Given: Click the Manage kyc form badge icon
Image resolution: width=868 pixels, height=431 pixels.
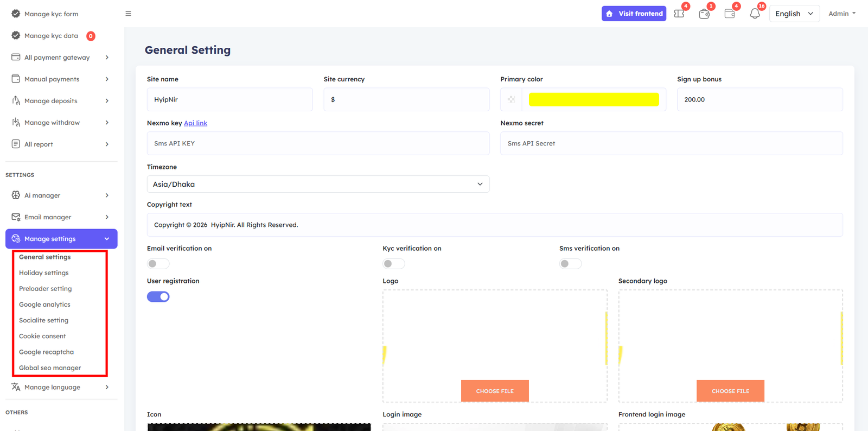Looking at the screenshot, I should pyautogui.click(x=16, y=14).
